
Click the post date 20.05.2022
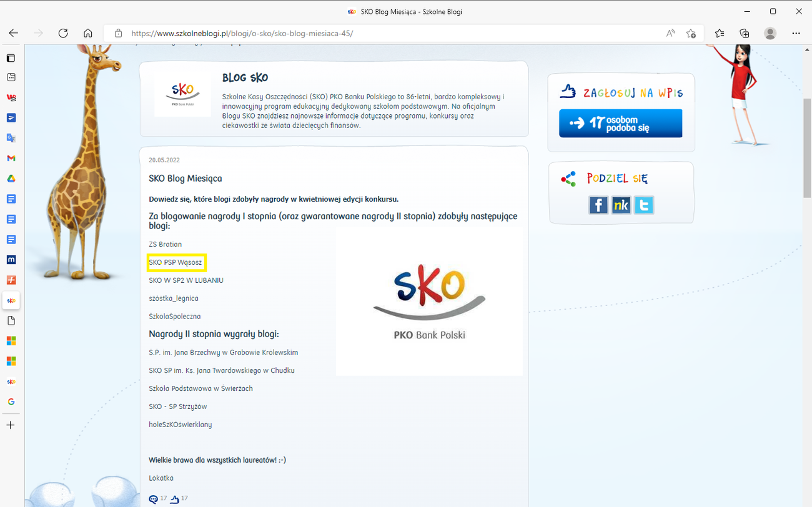click(164, 160)
